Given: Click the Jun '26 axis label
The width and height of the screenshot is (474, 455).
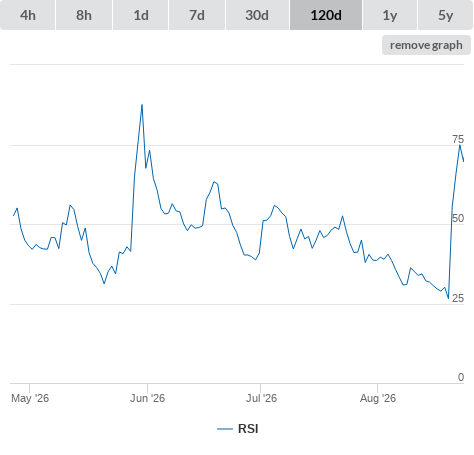Looking at the screenshot, I should coord(147,398).
